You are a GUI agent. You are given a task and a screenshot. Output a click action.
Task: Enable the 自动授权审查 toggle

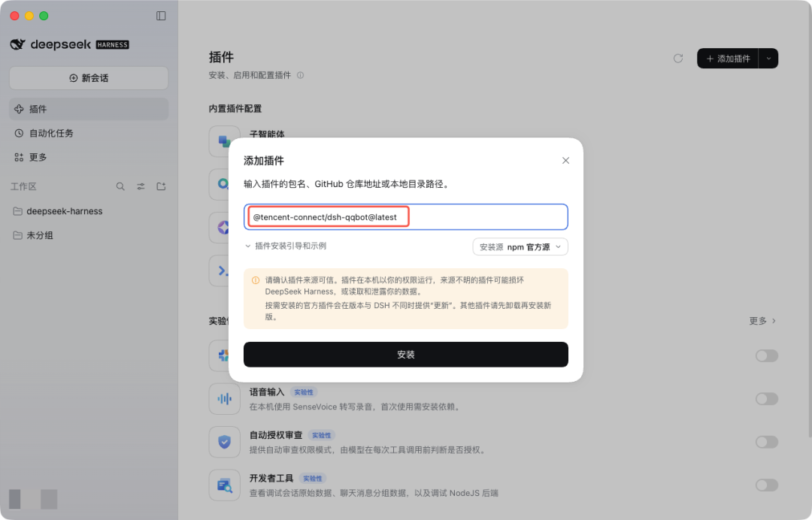(766, 442)
